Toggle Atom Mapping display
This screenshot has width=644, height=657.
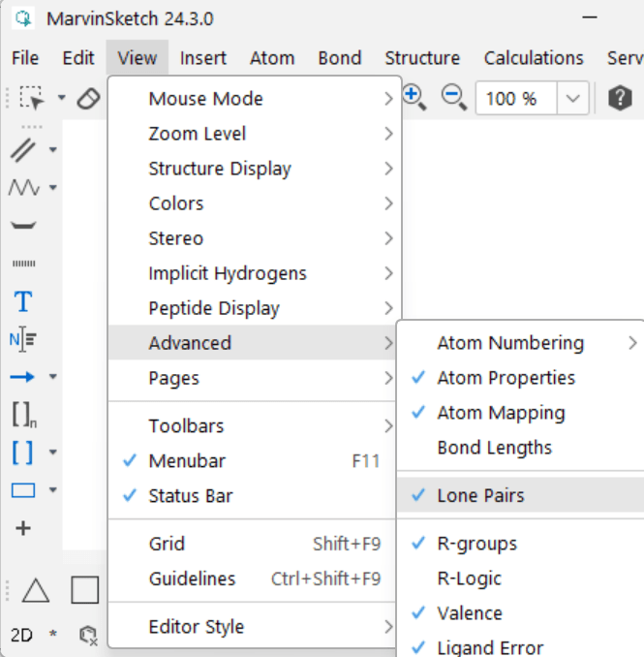point(520,413)
